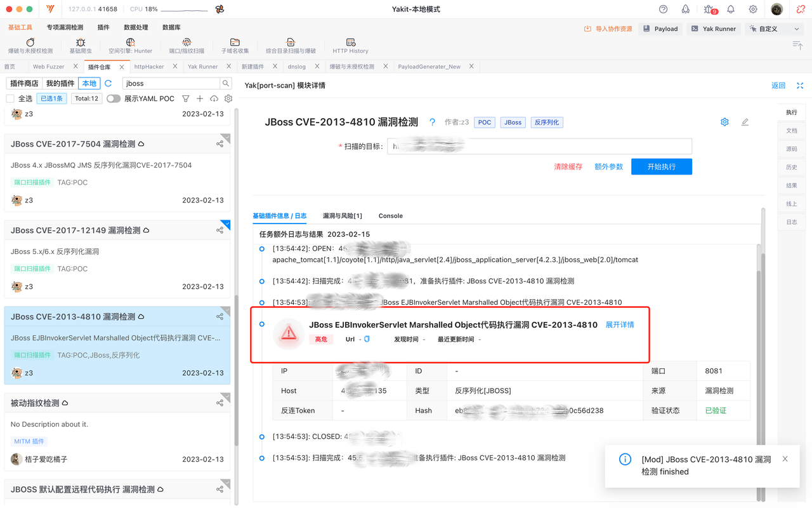
Task: Click the pinwheel icon beside the CPU graph
Action: click(219, 10)
